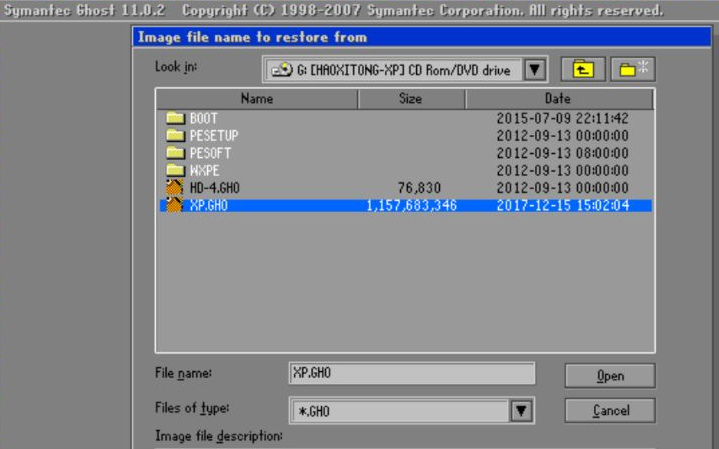Open the selected image file
The image size is (719, 449).
[610, 376]
